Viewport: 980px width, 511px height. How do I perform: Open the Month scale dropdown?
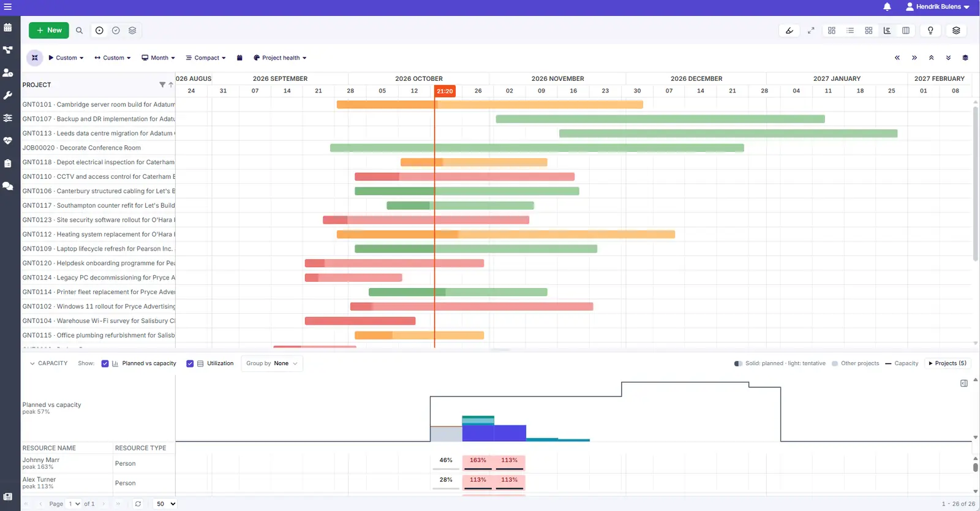pos(158,58)
